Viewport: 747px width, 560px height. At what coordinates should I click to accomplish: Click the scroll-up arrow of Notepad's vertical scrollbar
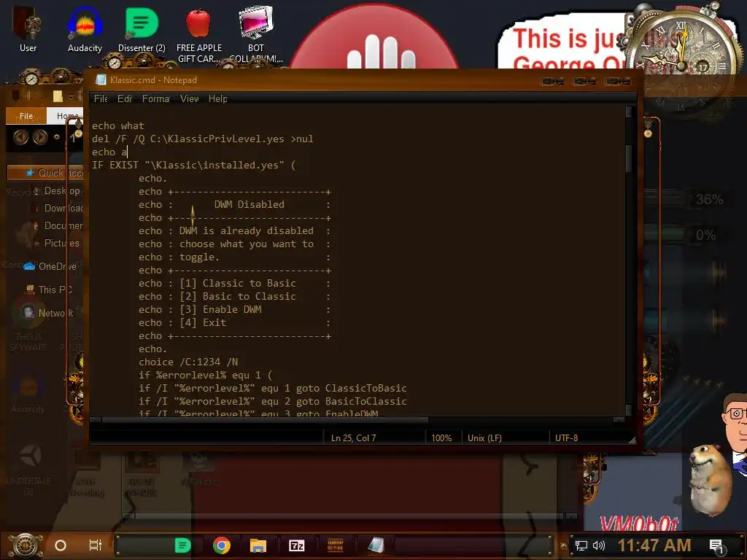point(629,112)
